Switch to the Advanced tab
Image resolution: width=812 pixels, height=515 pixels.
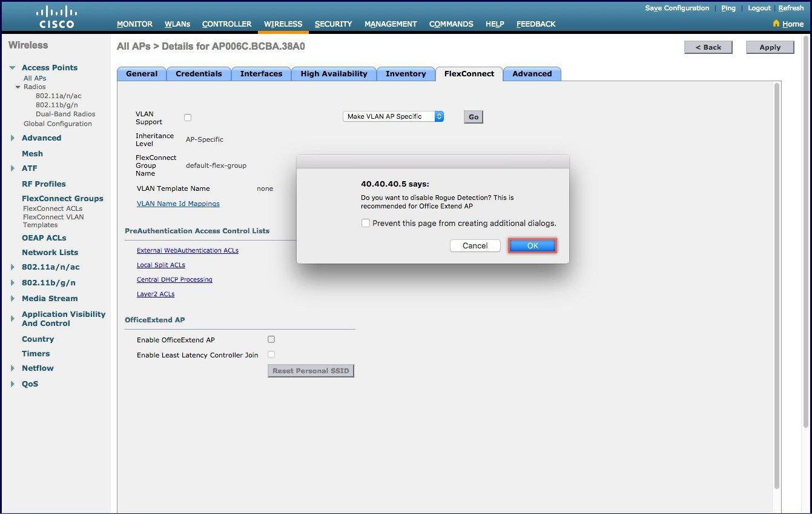click(x=532, y=74)
